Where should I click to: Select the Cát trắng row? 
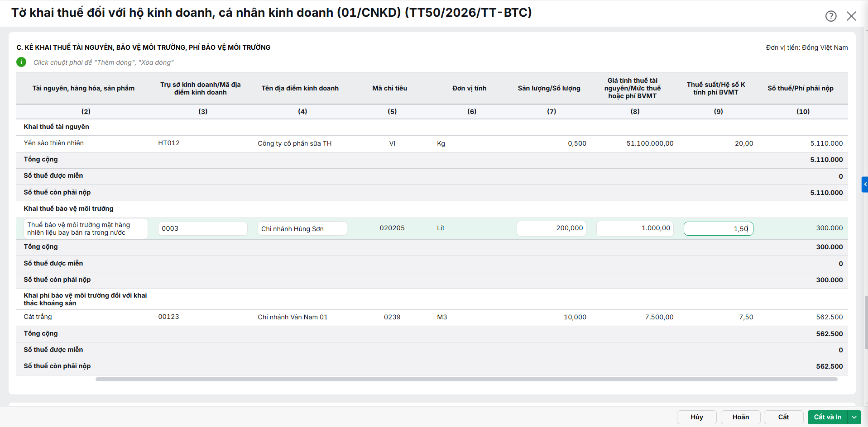pyautogui.click(x=432, y=317)
